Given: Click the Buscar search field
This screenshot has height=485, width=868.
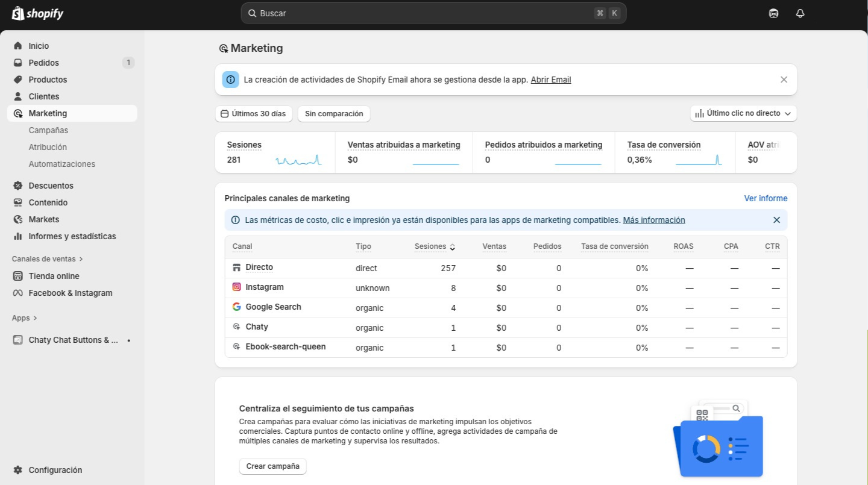Looking at the screenshot, I should tap(422, 13).
